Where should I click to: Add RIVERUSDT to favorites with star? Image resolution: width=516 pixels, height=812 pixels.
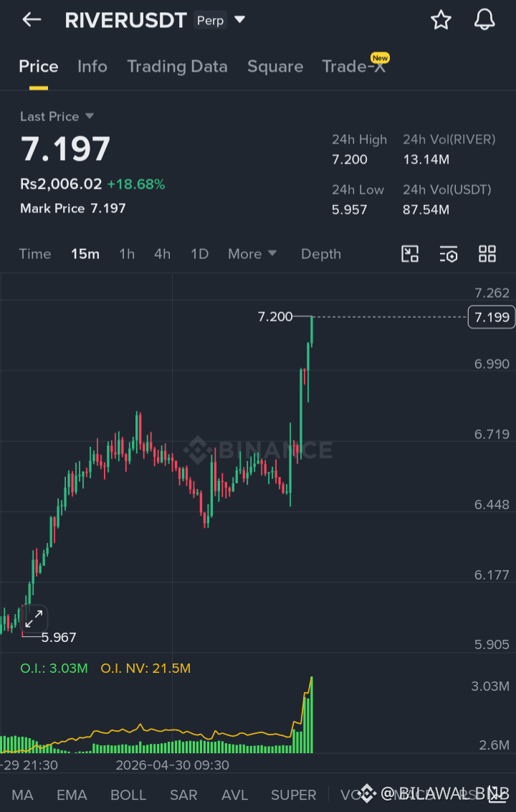[441, 20]
